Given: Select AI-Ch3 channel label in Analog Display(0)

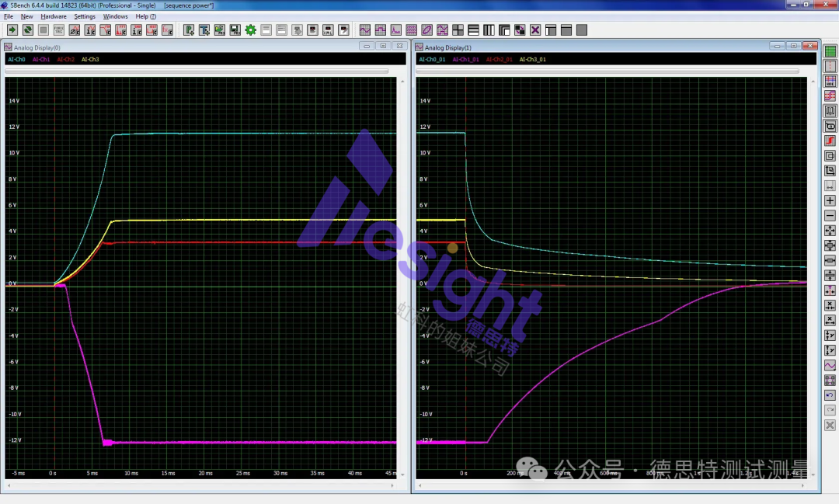Looking at the screenshot, I should [90, 59].
